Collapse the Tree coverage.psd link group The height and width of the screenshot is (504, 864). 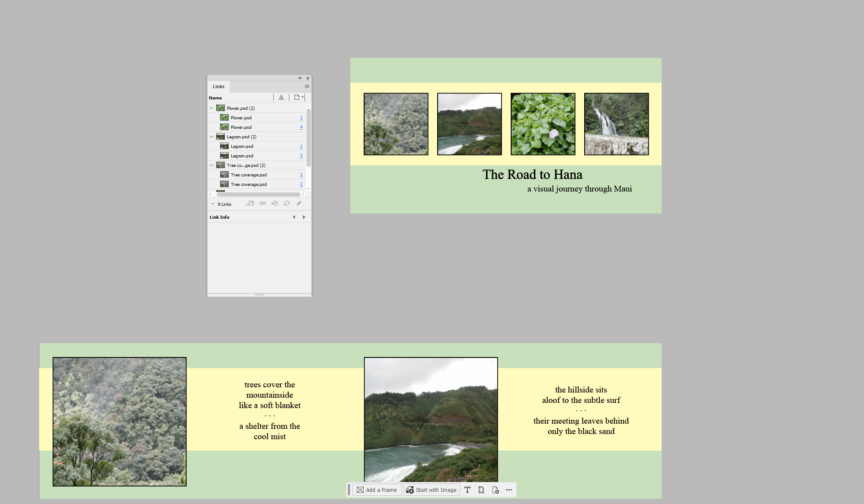211,165
